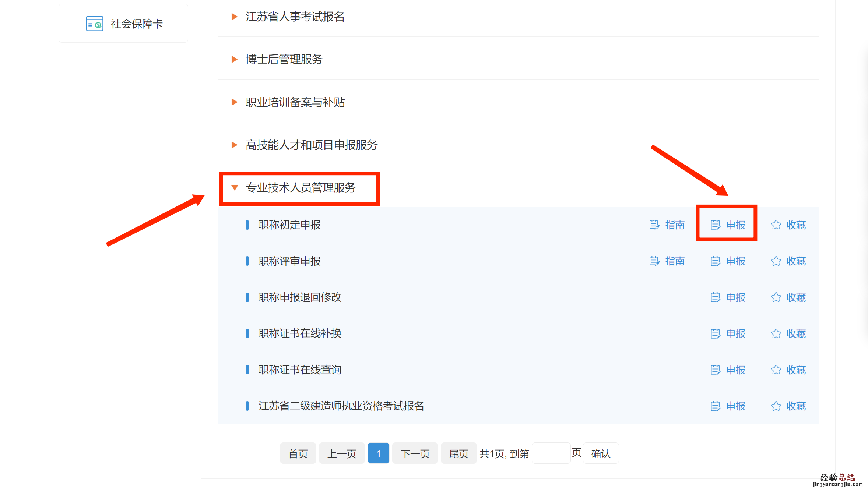Click the 确认 confirm page button
This screenshot has height=491, width=868.
click(601, 453)
